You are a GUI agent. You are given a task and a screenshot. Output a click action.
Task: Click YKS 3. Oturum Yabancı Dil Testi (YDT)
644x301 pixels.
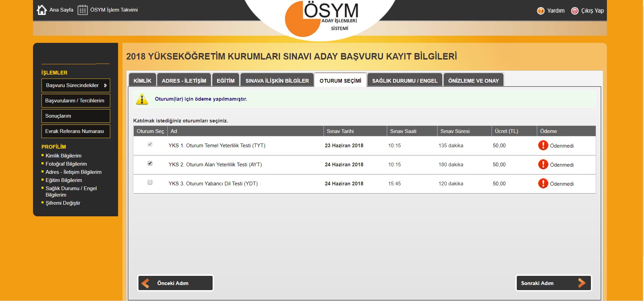pos(213,184)
